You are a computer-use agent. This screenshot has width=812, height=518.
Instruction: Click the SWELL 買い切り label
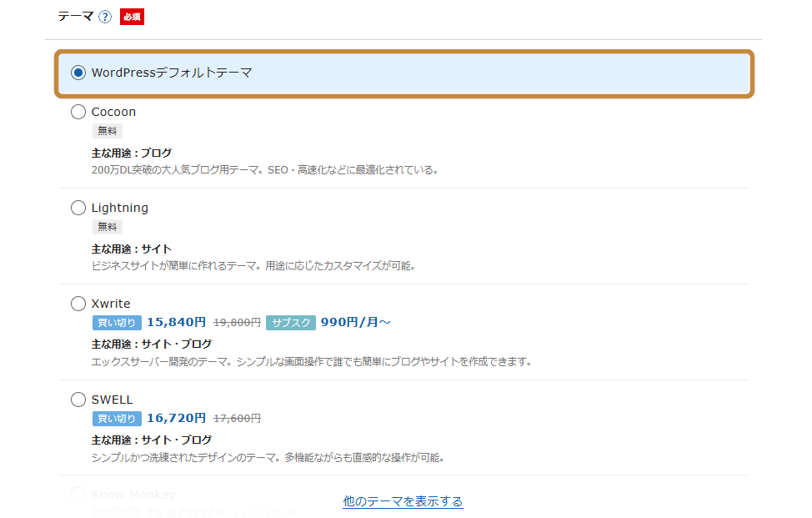coord(117,419)
